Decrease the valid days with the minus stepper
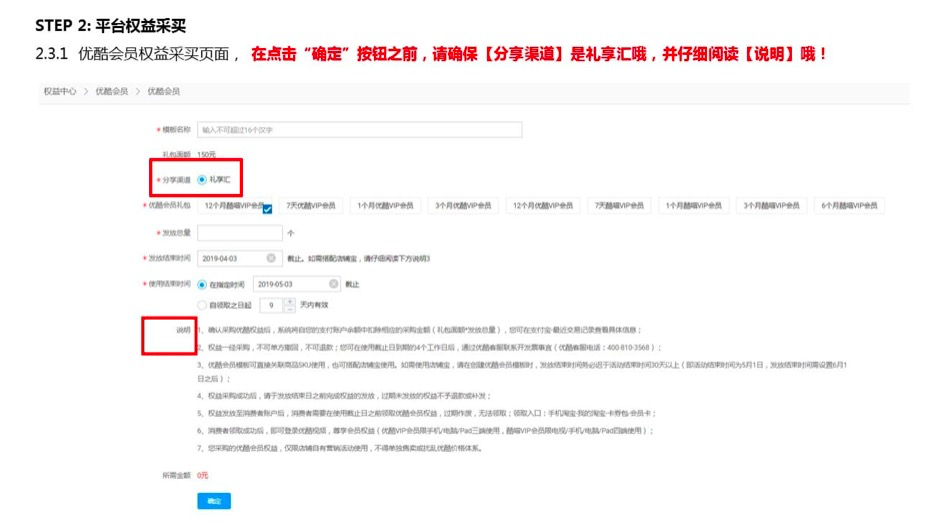933x528 pixels. click(x=289, y=309)
